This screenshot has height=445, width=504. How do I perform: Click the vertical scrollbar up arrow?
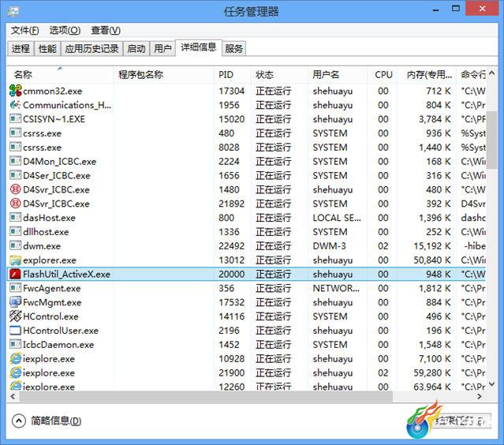[491, 73]
